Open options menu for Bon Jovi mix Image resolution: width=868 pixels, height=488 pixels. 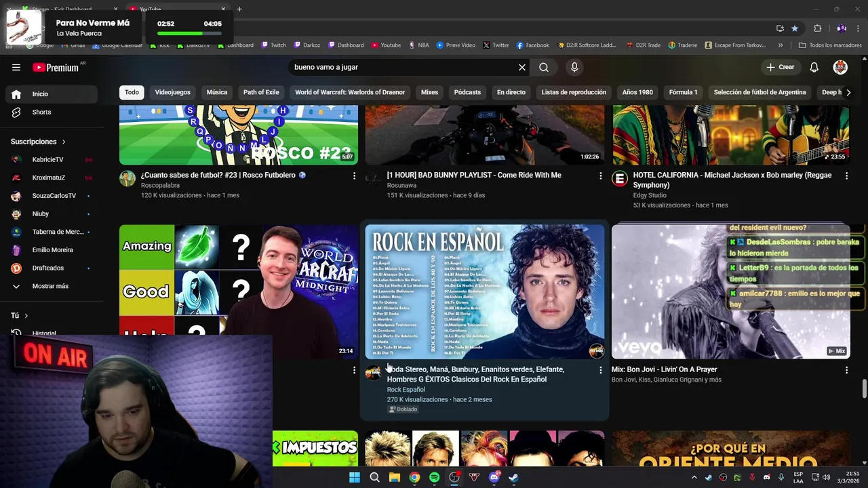(x=846, y=370)
